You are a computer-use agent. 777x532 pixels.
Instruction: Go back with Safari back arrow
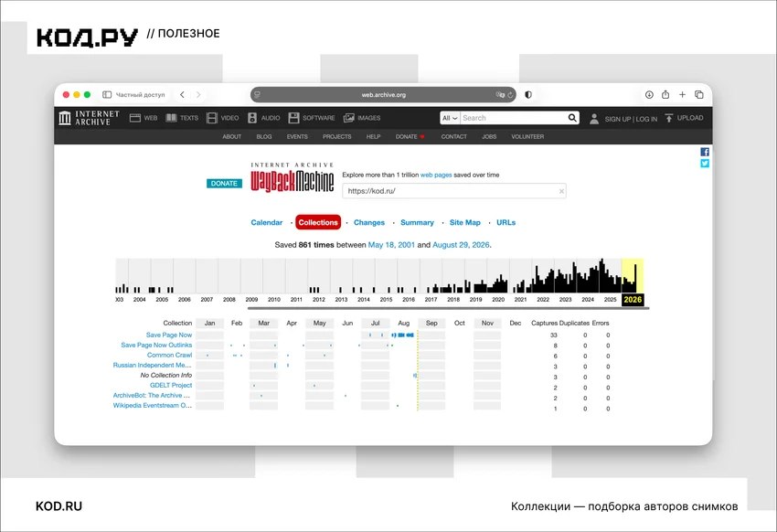pos(182,95)
